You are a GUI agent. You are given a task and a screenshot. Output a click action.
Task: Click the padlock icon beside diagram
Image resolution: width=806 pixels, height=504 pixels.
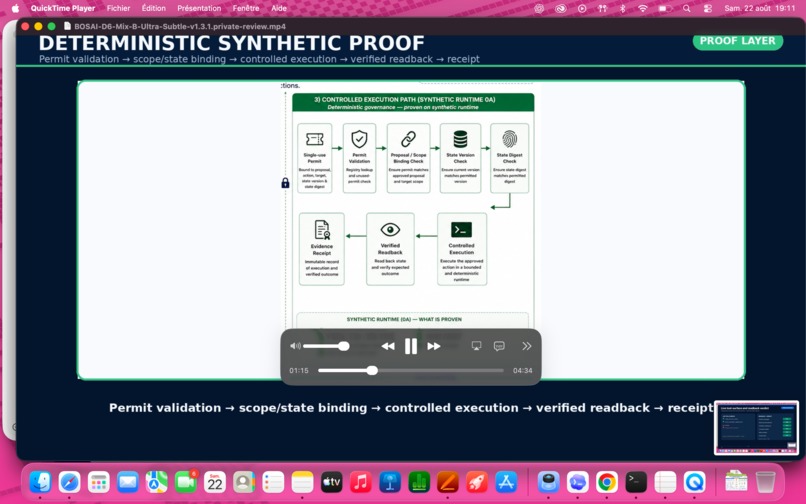tap(285, 183)
